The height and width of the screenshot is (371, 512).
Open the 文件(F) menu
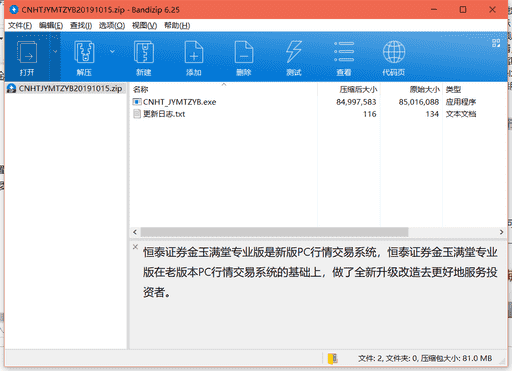(x=20, y=26)
